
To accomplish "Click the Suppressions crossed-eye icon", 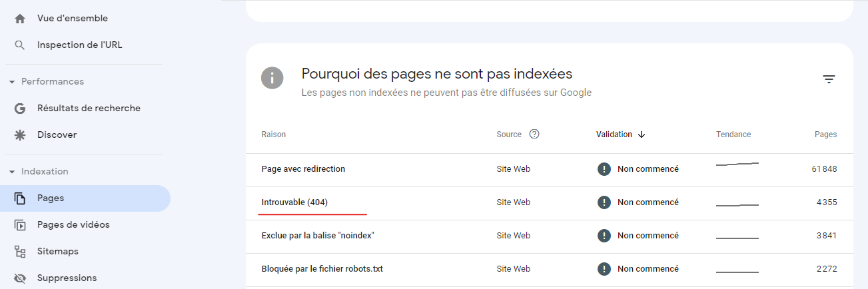I will (x=20, y=278).
